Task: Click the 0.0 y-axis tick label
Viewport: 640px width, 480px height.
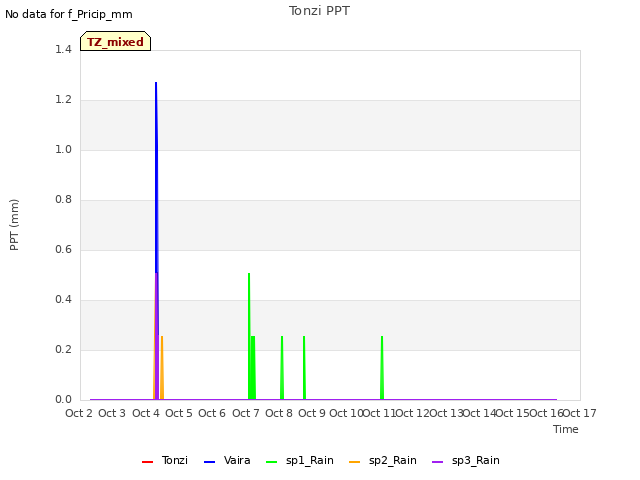Action: click(63, 400)
